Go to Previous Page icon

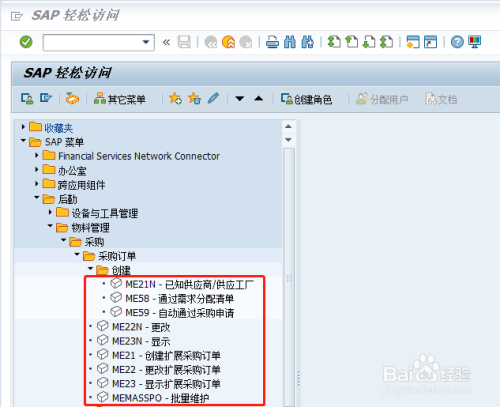coord(351,42)
